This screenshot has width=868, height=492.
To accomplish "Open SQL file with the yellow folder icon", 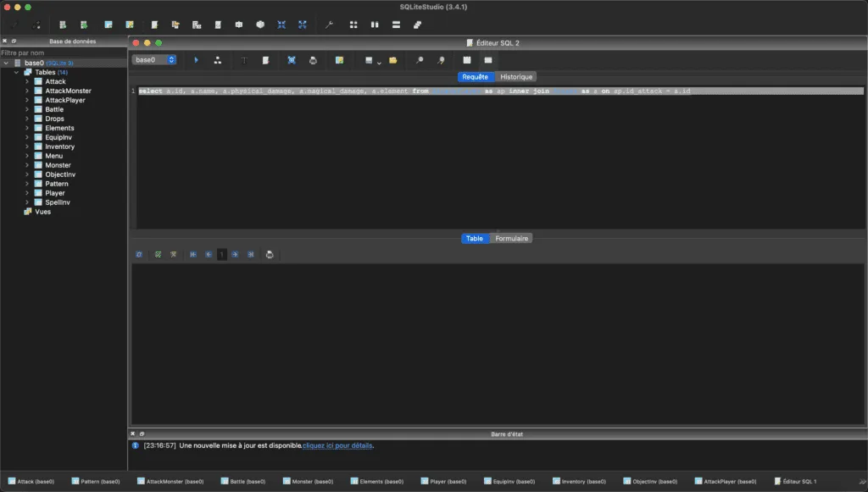I will click(x=393, y=60).
